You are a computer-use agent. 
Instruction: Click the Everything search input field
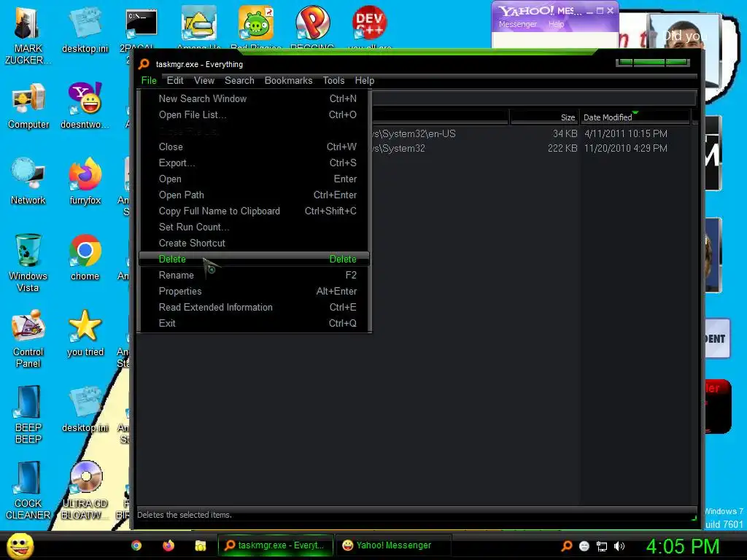coord(533,98)
